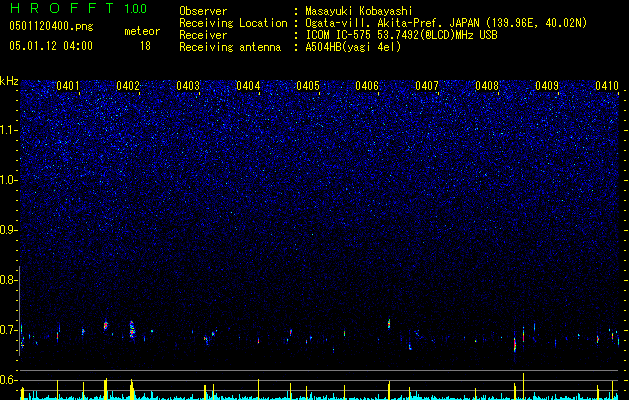629x400 pixels.
Task: Click the 1.1 kHz axis label
Action: pos(8,130)
